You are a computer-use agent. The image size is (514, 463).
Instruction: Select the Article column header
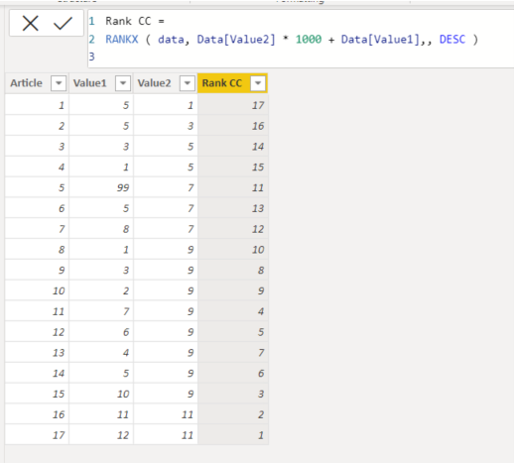[x=37, y=83]
